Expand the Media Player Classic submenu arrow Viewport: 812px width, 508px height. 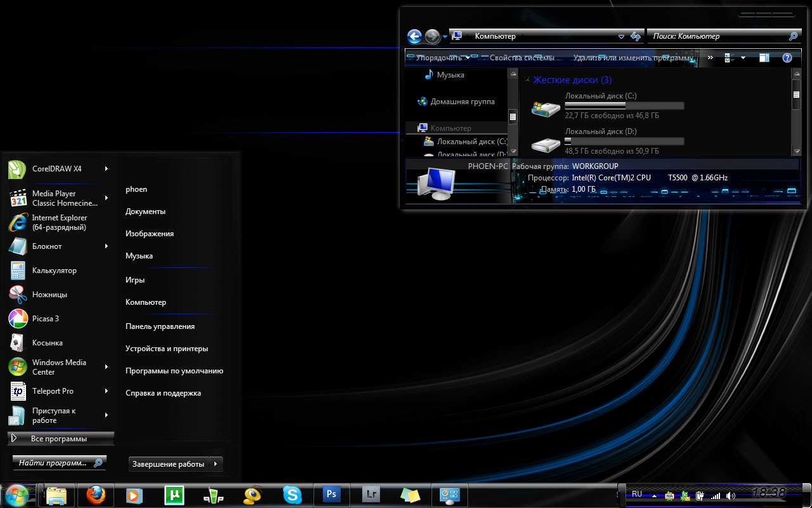107,198
